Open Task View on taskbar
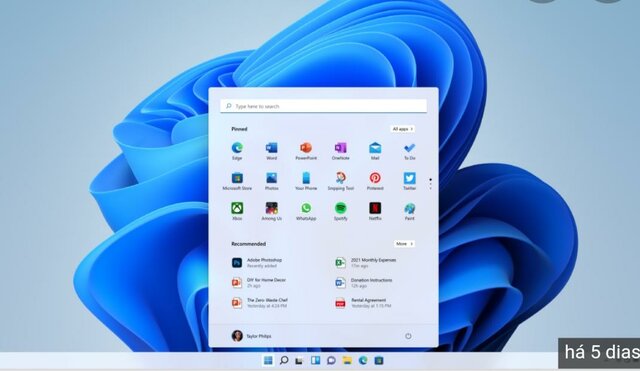The width and height of the screenshot is (640, 371). [x=299, y=360]
